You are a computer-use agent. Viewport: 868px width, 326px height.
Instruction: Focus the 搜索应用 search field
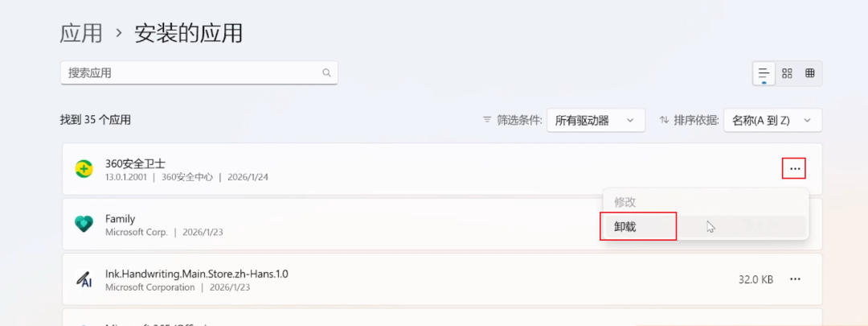[199, 72]
